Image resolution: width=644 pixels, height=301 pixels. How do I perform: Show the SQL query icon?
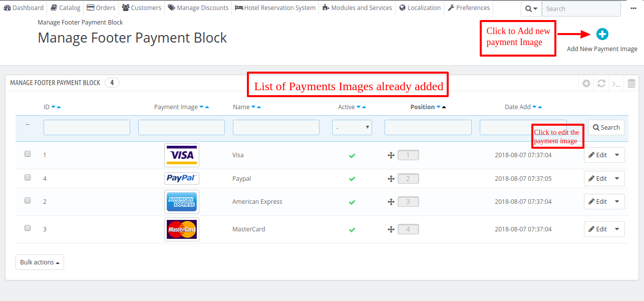[x=616, y=84]
